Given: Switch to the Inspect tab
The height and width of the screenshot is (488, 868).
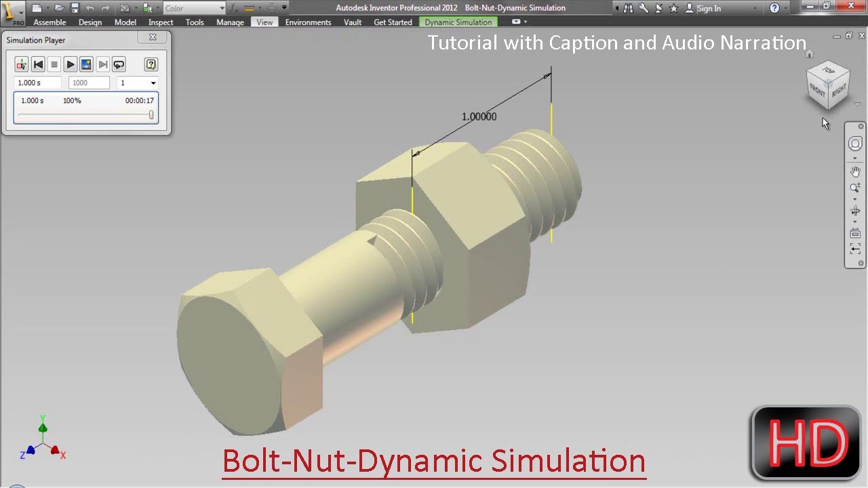Looking at the screenshot, I should point(161,22).
